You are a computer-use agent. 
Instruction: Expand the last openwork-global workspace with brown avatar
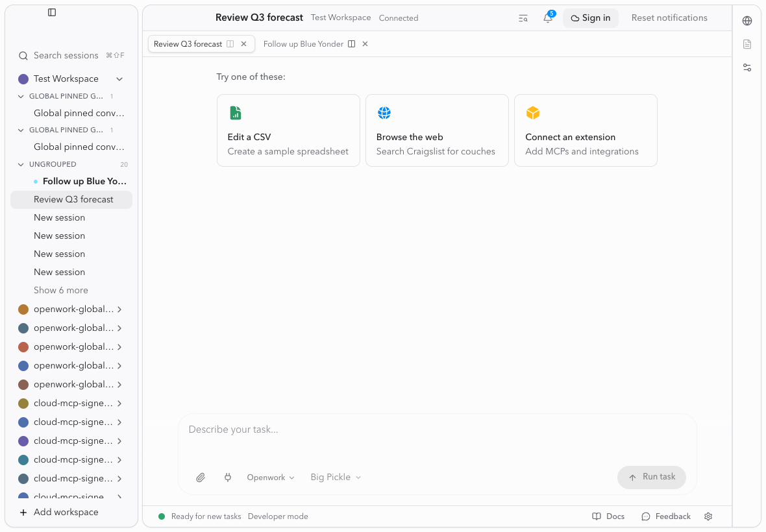(119, 385)
